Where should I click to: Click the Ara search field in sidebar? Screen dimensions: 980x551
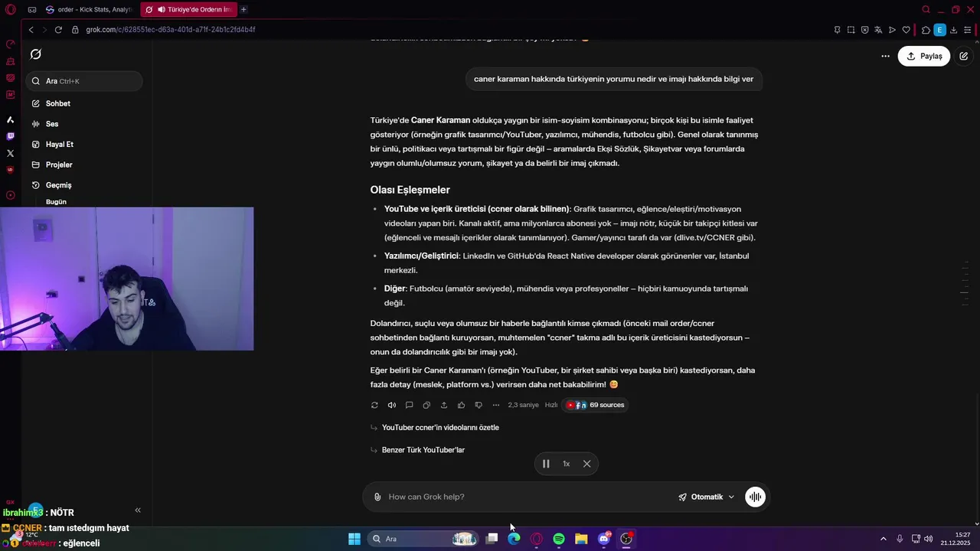84,81
